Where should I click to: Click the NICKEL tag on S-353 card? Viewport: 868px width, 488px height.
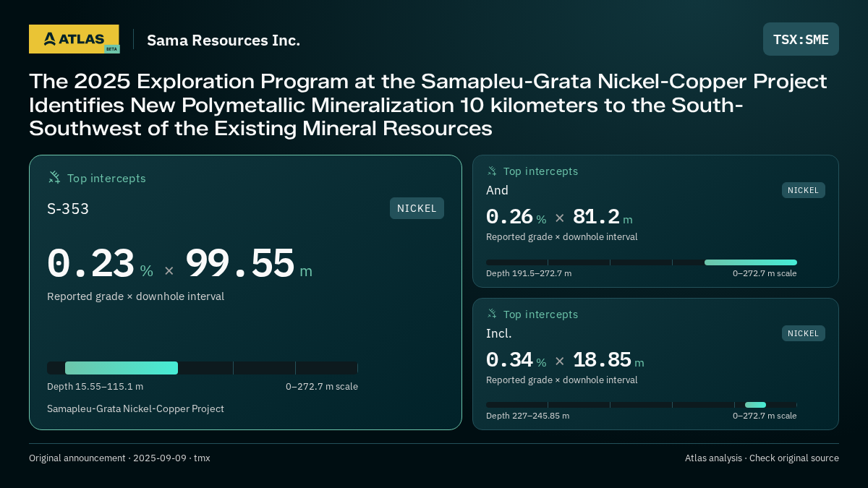(417, 208)
